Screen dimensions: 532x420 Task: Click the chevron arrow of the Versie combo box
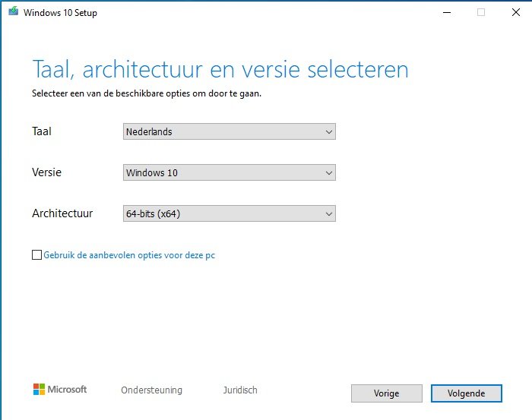[329, 173]
